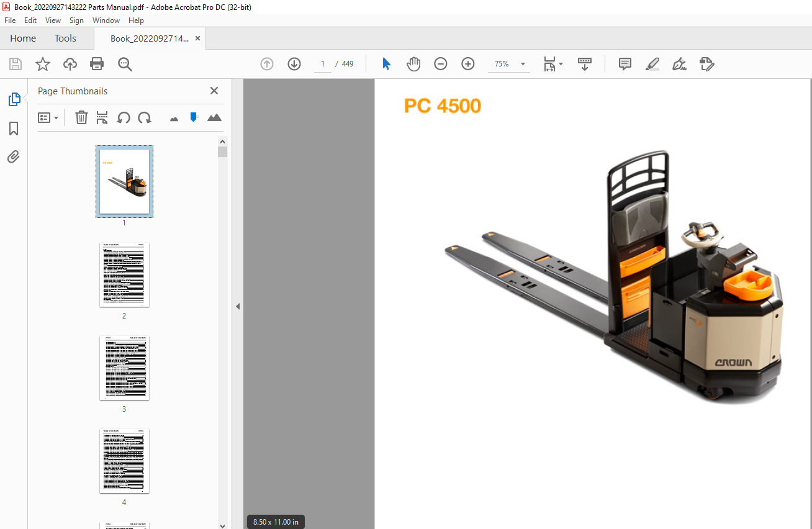
Task: Collapse the navigation pane arrow
Action: pos(237,306)
